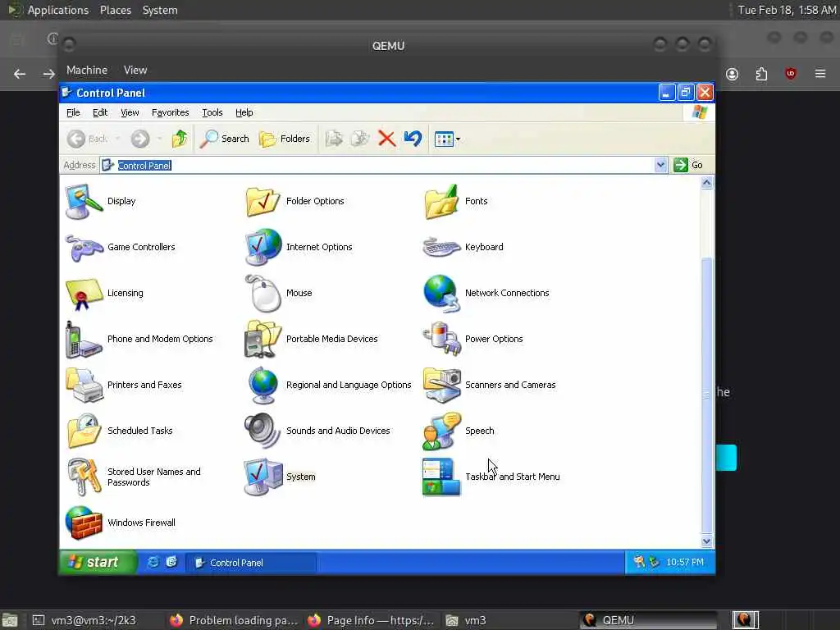Image resolution: width=840 pixels, height=630 pixels.
Task: Switch to the Page Info Firefox task
Action: (x=372, y=620)
